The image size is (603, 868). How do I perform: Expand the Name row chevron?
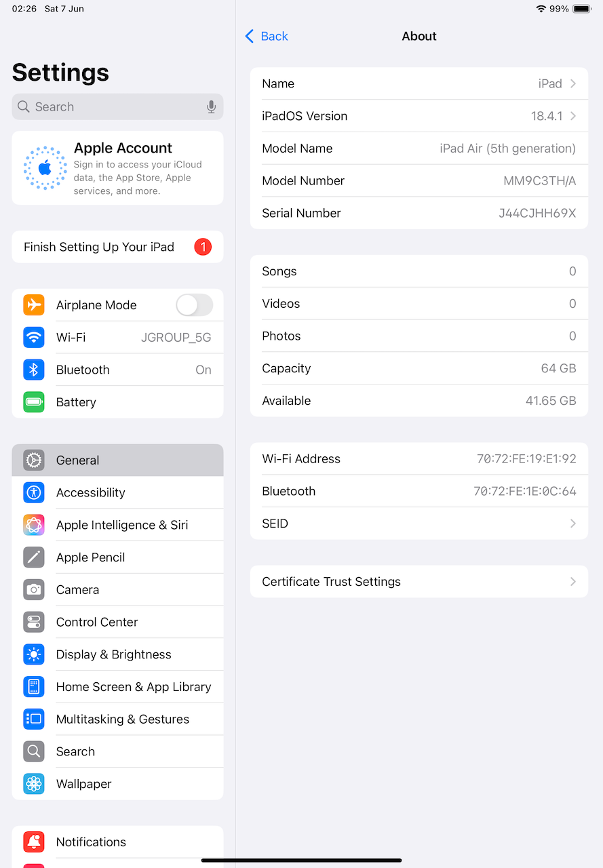(573, 83)
